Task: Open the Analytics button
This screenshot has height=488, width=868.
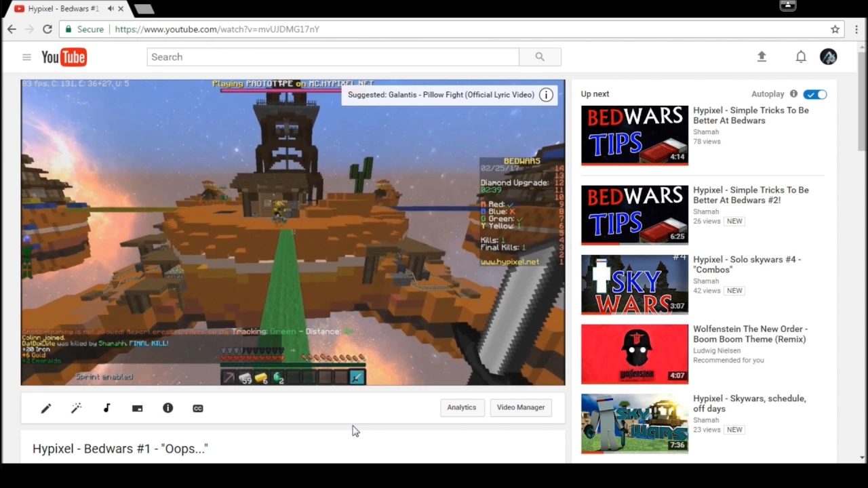Action: [462, 407]
